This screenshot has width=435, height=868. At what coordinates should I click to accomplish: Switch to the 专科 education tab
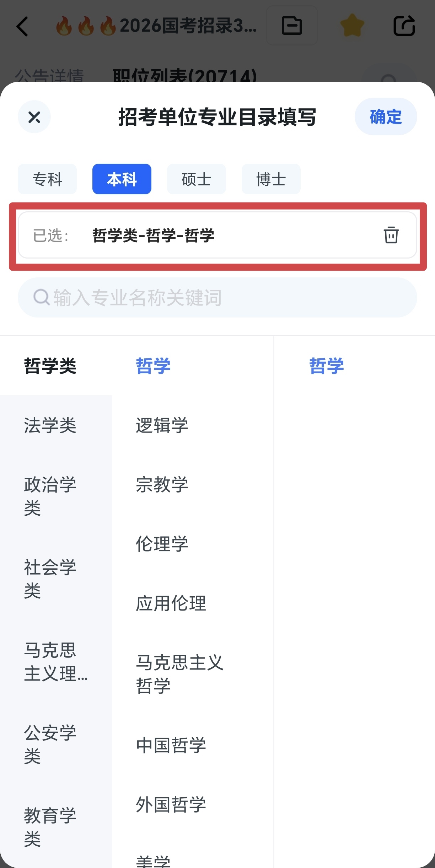(47, 179)
